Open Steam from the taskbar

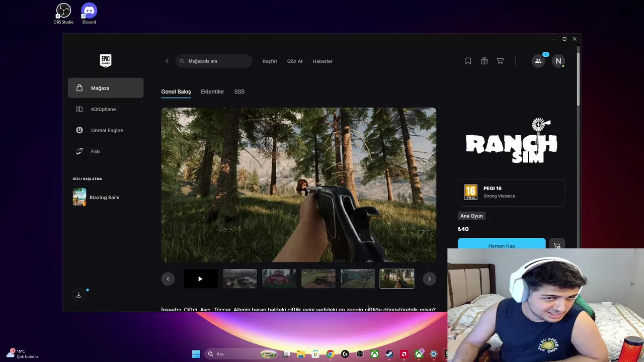pos(389,354)
